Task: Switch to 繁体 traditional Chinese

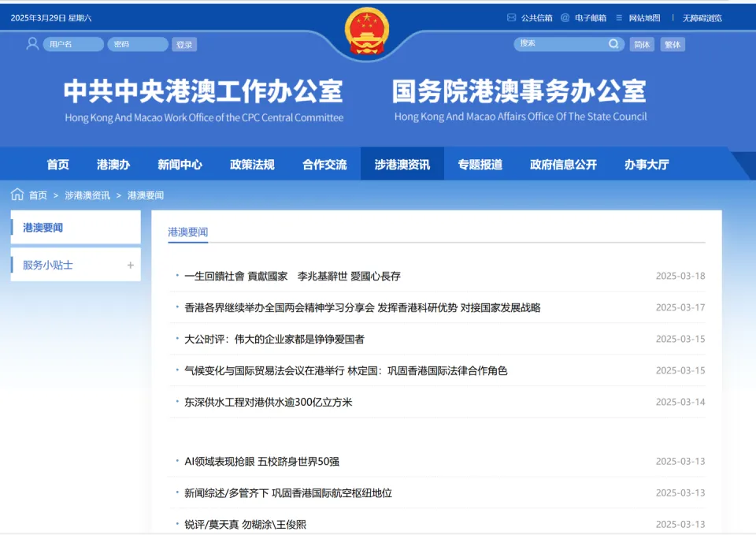Action: 673,45
